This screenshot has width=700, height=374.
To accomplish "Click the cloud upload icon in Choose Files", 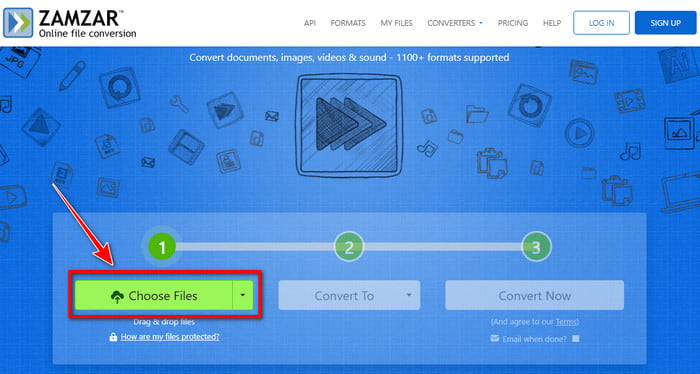I will tap(117, 296).
